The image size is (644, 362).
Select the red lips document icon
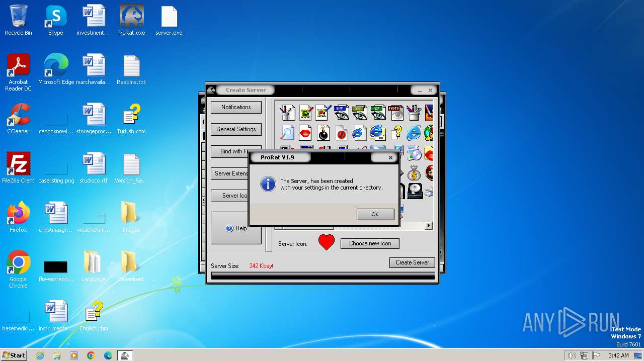(305, 133)
